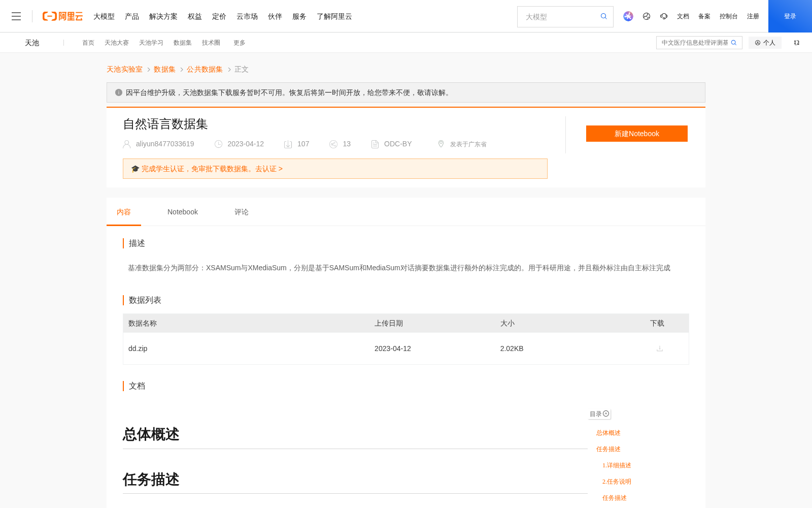Open the 定价 menu
The width and height of the screenshot is (812, 508).
(x=219, y=16)
